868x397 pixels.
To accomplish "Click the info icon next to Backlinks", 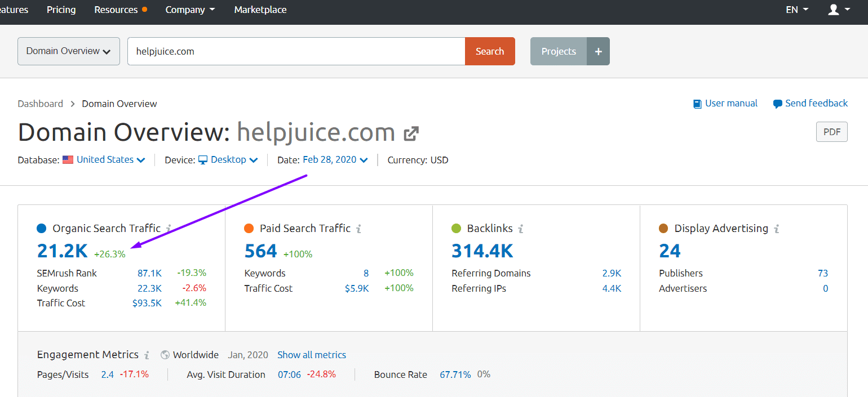I will [521, 229].
